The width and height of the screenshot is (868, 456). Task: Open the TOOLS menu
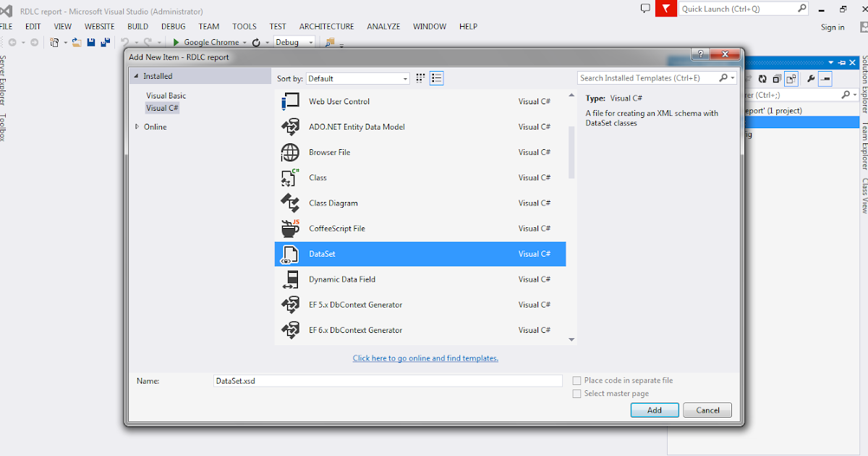pyautogui.click(x=244, y=26)
